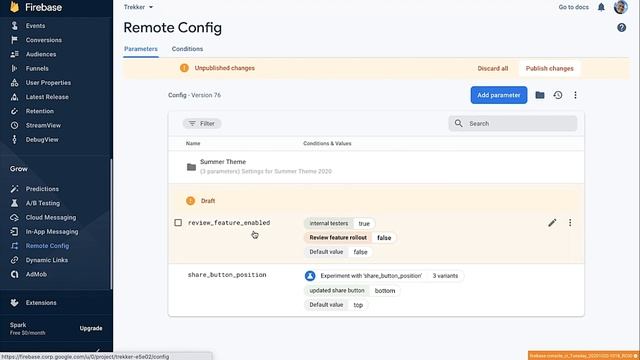Open the Trekker project dropdown
The width and height of the screenshot is (640, 360).
click(138, 7)
